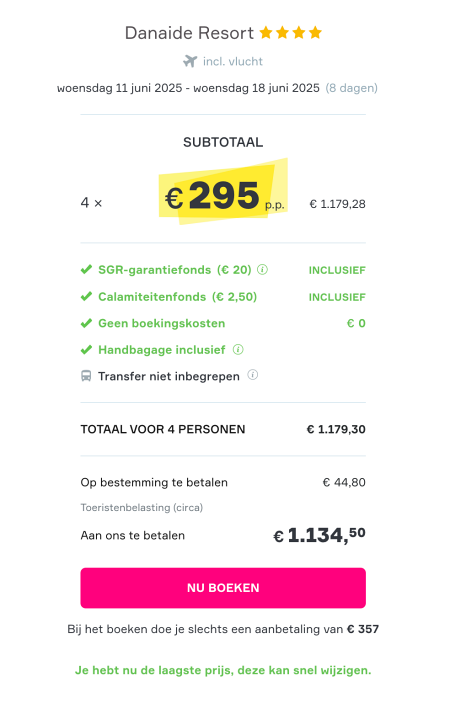Show info for Transfer niet inbegrepen

click(253, 375)
